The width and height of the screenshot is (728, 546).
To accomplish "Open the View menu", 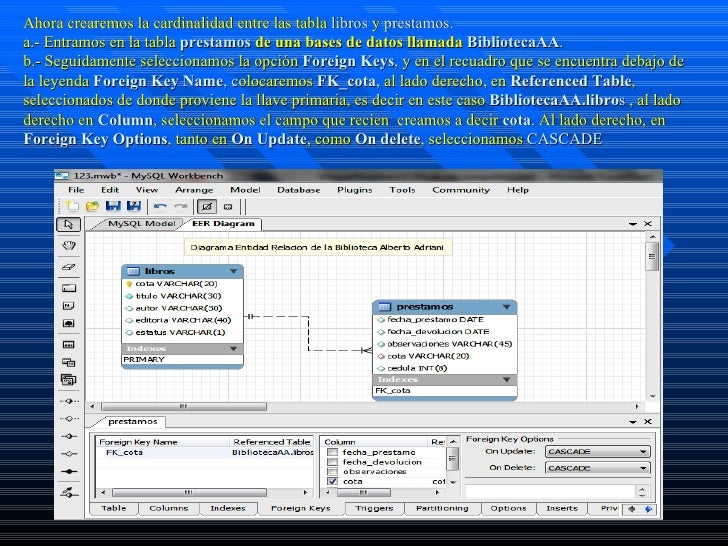I will 147,190.
